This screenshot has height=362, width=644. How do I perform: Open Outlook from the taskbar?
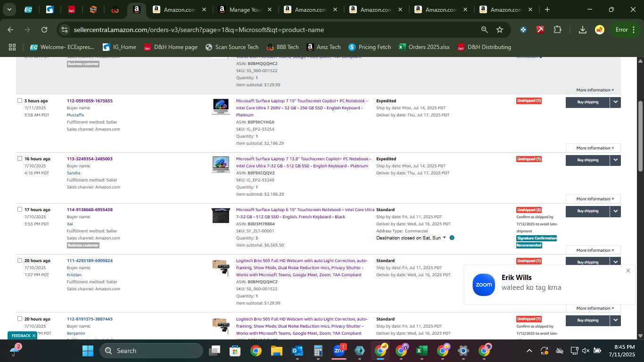point(297,351)
